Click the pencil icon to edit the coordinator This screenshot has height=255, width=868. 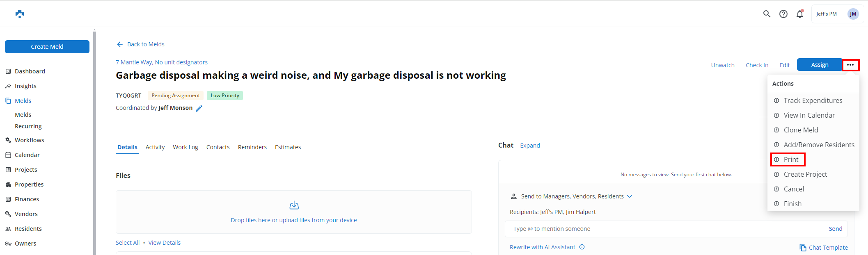199,108
